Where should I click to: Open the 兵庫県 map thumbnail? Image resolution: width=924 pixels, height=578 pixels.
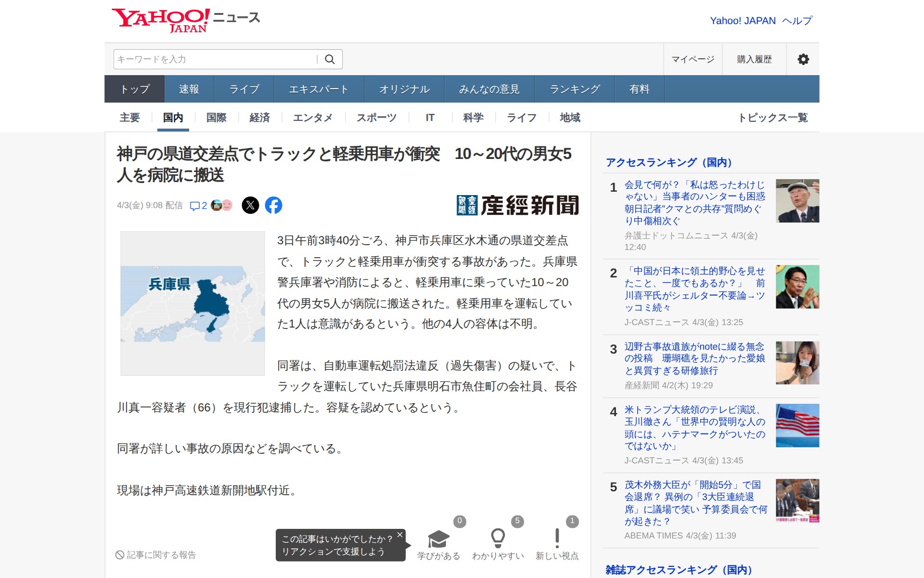192,303
